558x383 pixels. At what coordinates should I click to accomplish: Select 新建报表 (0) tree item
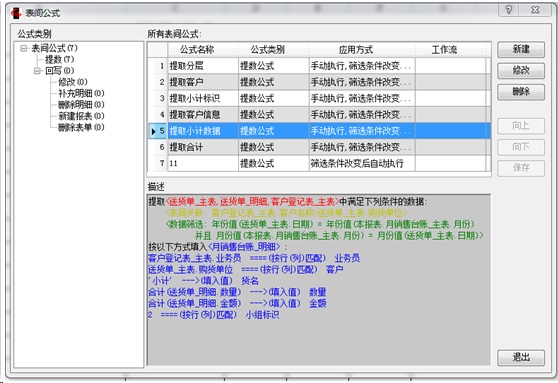(x=81, y=116)
